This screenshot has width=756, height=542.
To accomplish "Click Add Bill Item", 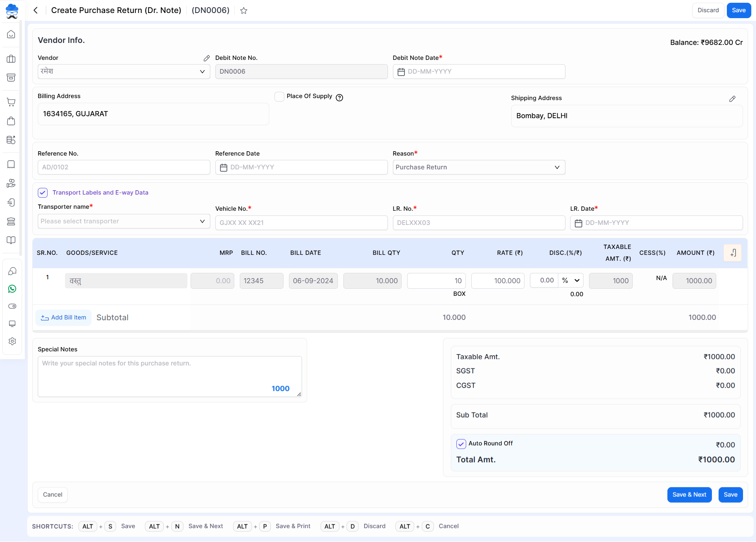I will coord(63,317).
